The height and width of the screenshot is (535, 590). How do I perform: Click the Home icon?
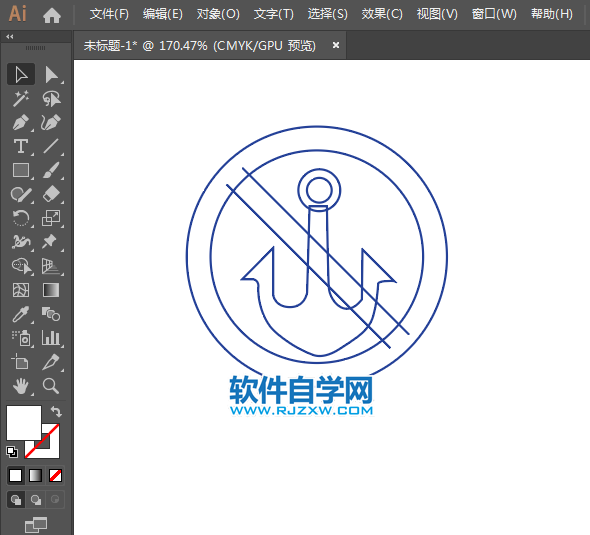pyautogui.click(x=52, y=15)
